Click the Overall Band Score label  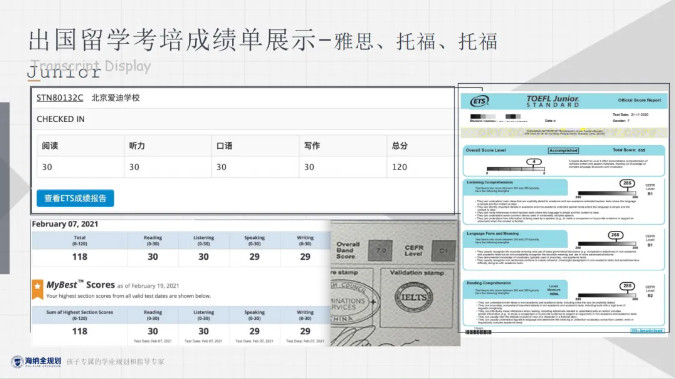[348, 250]
